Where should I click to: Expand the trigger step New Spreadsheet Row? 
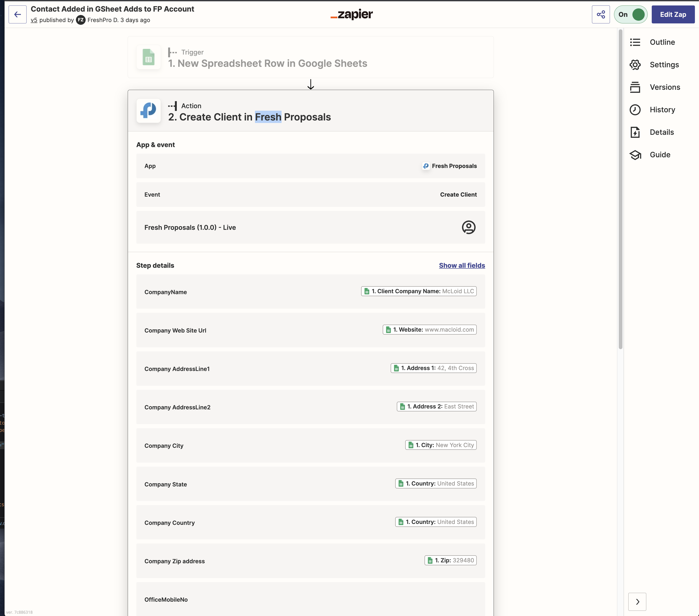(267, 63)
